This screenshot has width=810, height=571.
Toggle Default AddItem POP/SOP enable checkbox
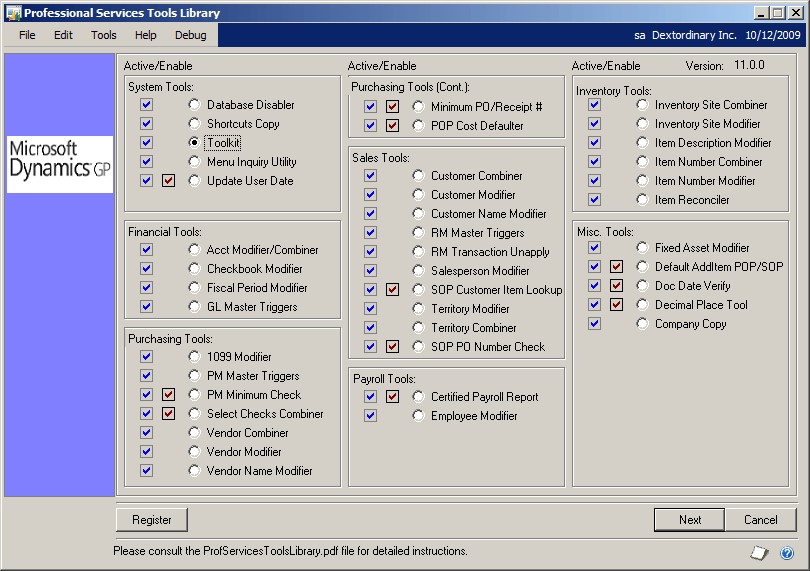616,267
